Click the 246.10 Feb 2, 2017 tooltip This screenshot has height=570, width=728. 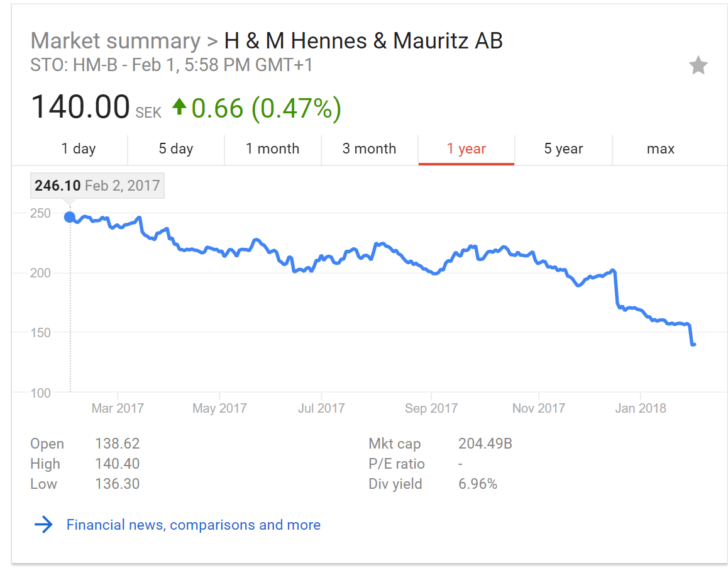[97, 186]
